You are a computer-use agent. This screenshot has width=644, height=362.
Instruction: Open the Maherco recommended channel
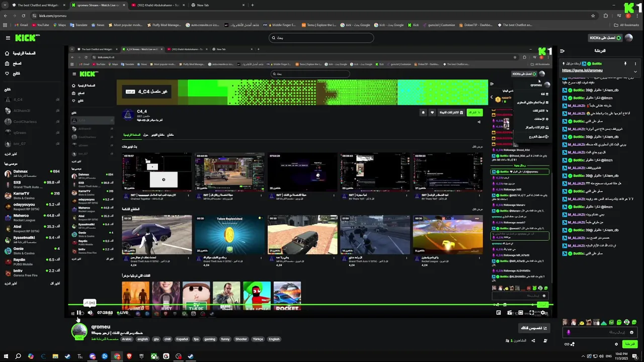point(32,217)
